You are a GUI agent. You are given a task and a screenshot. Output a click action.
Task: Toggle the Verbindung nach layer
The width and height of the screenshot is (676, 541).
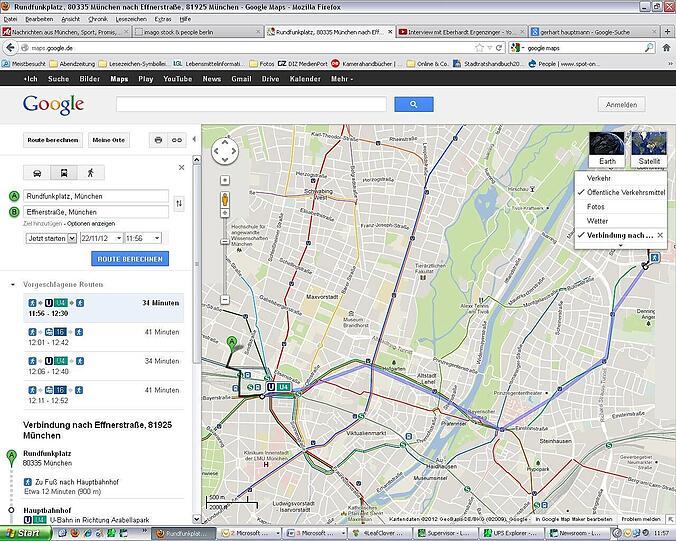click(616, 235)
